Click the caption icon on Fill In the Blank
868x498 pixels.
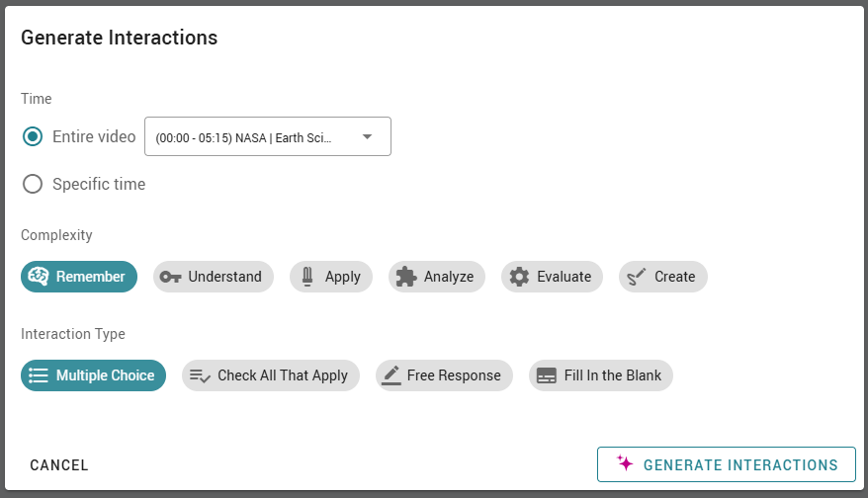pyautogui.click(x=547, y=375)
